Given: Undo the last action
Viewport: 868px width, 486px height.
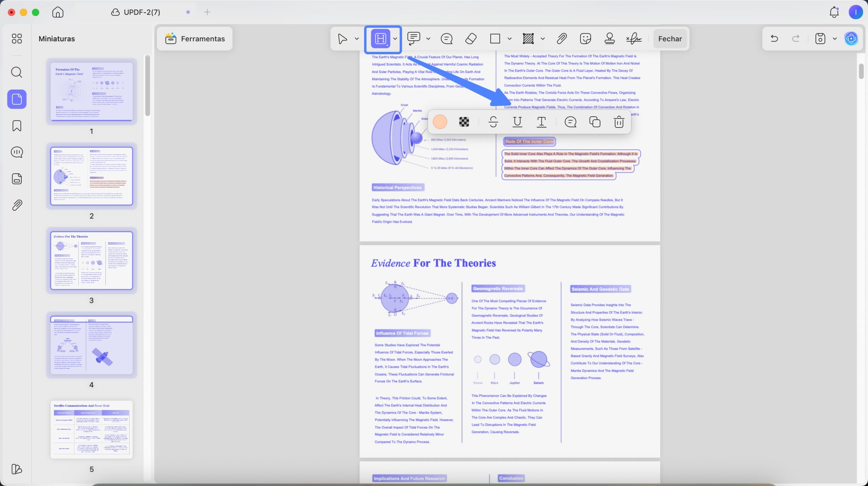Looking at the screenshot, I should tap(774, 39).
